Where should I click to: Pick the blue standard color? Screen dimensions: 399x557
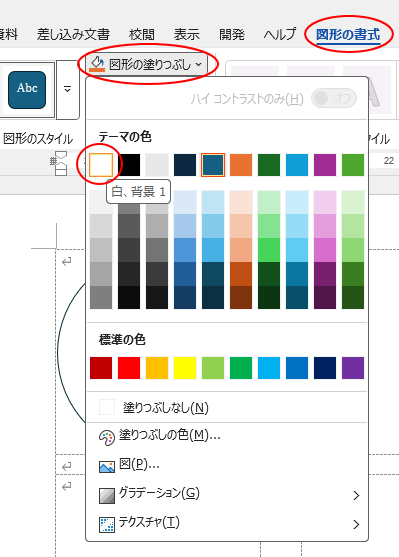297,368
